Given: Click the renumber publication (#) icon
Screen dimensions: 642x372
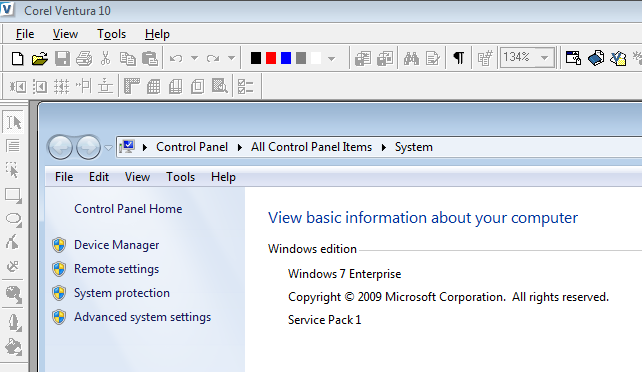Looking at the screenshot, I should click(x=485, y=59).
